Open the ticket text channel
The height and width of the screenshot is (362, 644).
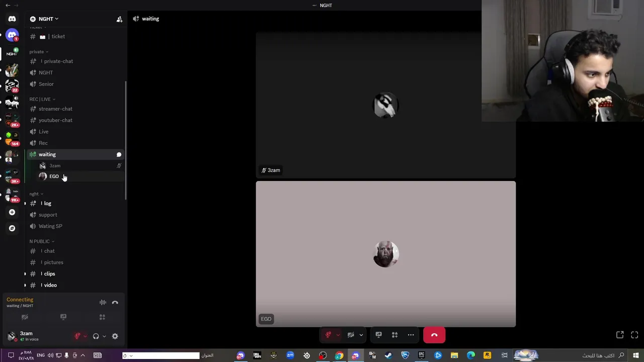(75, 37)
